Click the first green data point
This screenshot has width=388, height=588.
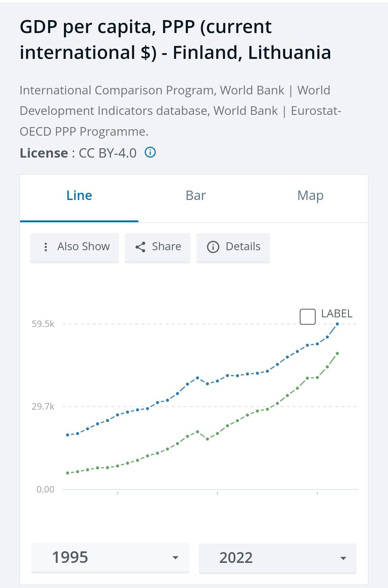pos(68,473)
